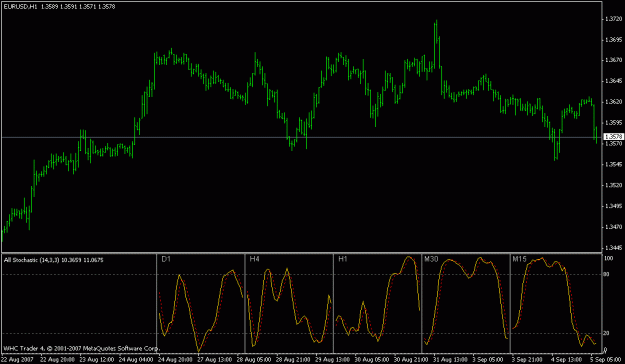Viewport: 625px width, 364px height.
Task: Select the H1 stochastic panel label
Action: pos(343,259)
